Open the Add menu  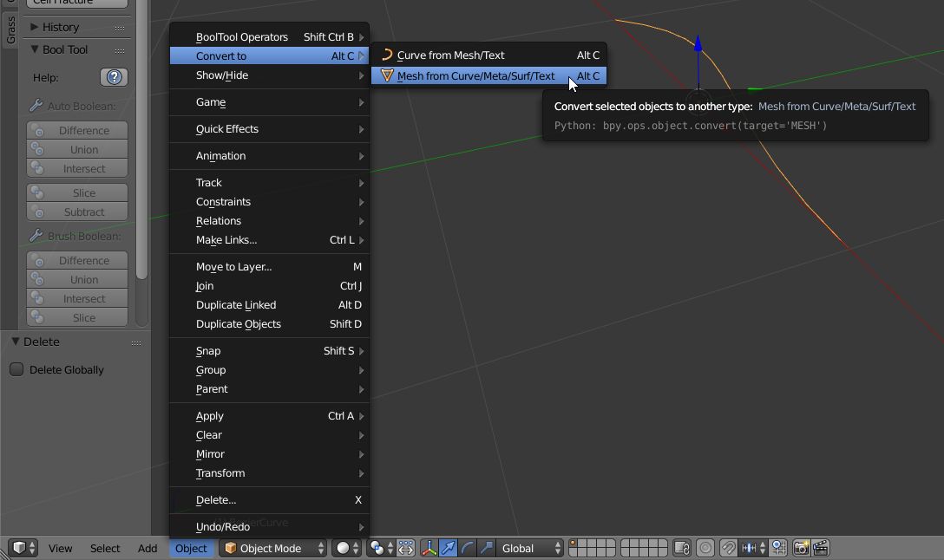pos(147,548)
